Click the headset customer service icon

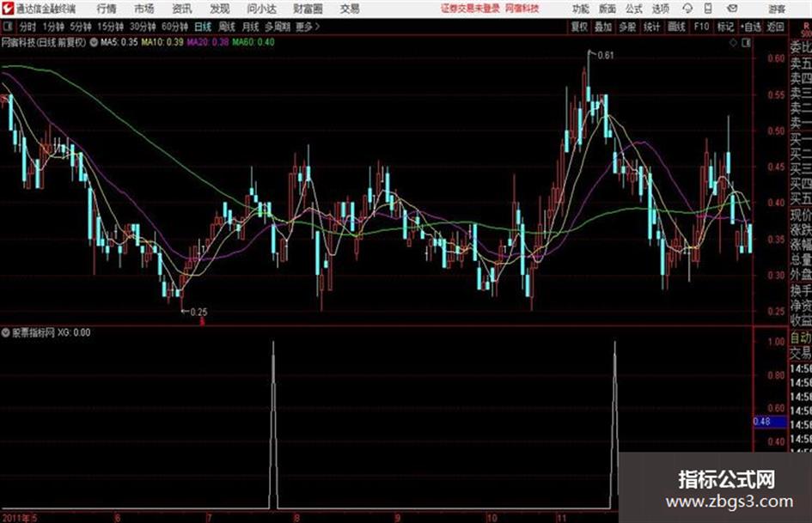[687, 9]
